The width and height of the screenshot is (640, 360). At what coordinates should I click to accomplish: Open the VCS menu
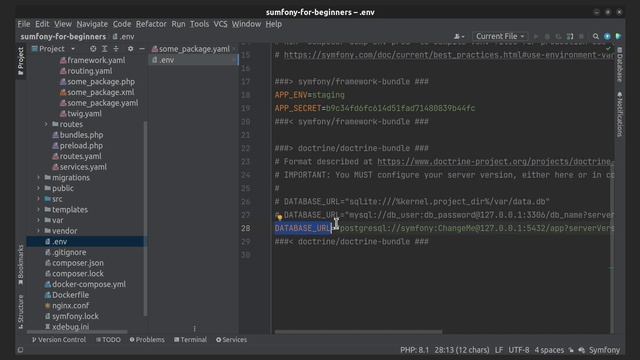pyautogui.click(x=220, y=24)
